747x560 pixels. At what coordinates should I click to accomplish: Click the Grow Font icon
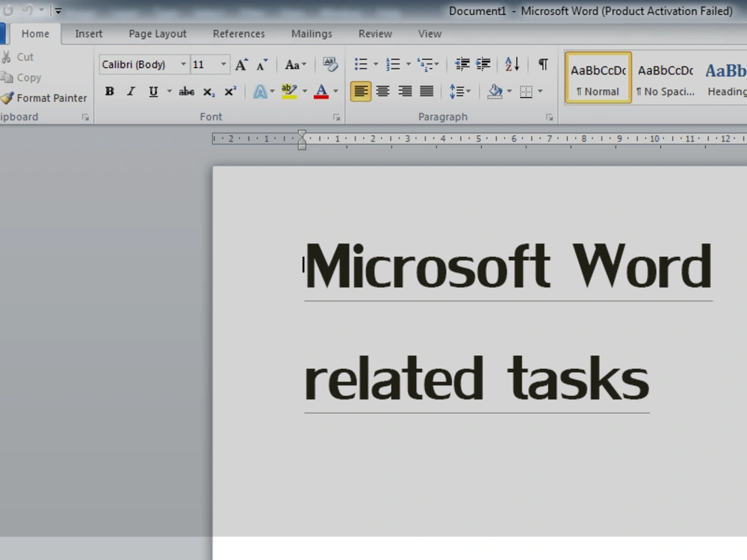[241, 64]
